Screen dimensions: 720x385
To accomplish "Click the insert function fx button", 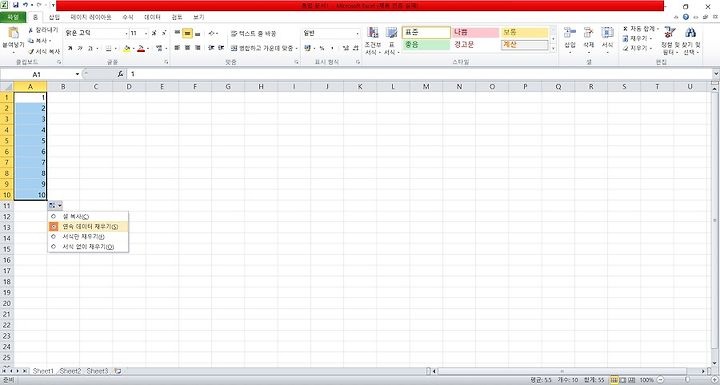I will click(x=120, y=74).
